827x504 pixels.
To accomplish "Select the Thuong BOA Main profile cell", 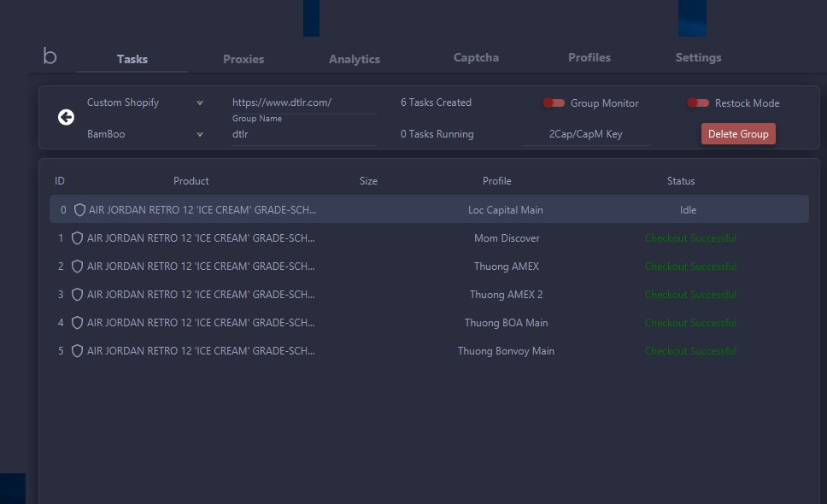I will tap(507, 323).
